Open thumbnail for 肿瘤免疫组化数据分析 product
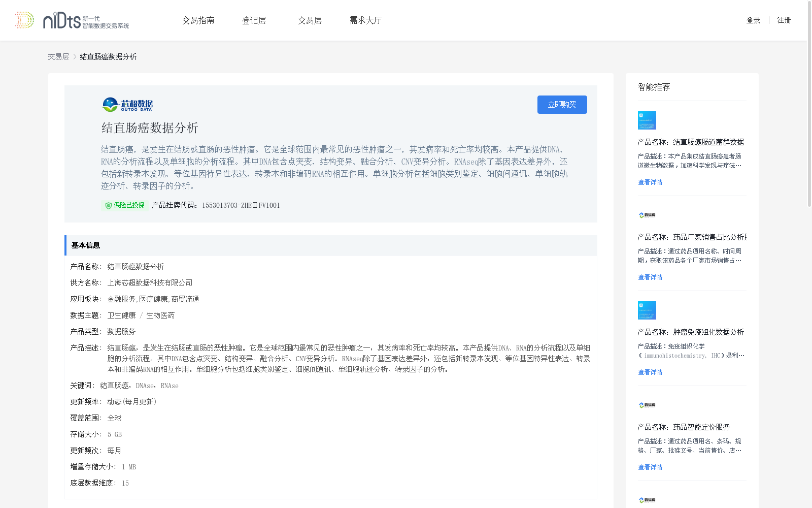The width and height of the screenshot is (812, 508). [x=647, y=310]
